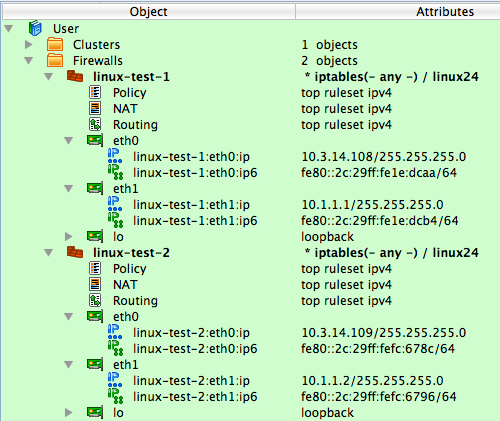
Task: Click the linux-test-2 firewall brick icon
Action: (75, 252)
